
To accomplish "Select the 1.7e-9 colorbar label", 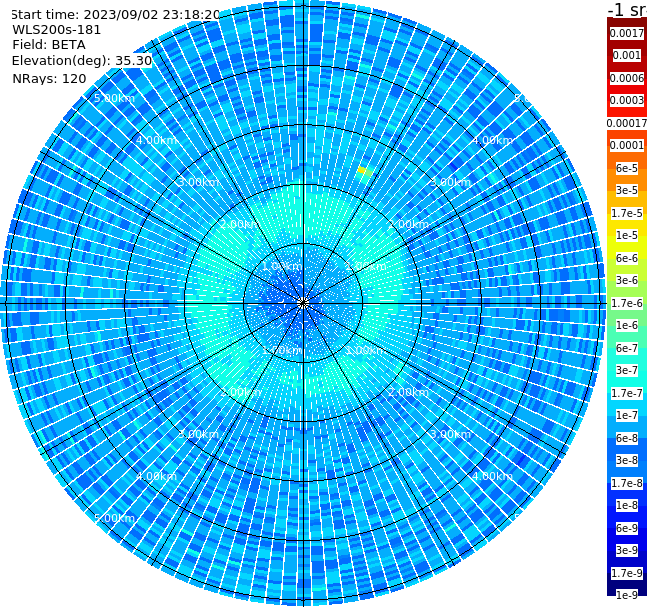I will pyautogui.click(x=627, y=573).
